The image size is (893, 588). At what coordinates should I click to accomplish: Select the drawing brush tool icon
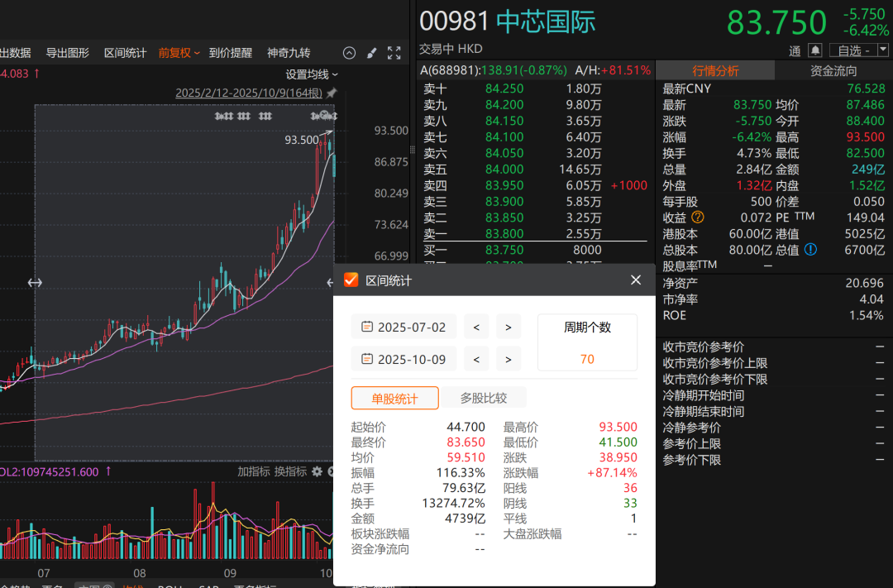(371, 53)
